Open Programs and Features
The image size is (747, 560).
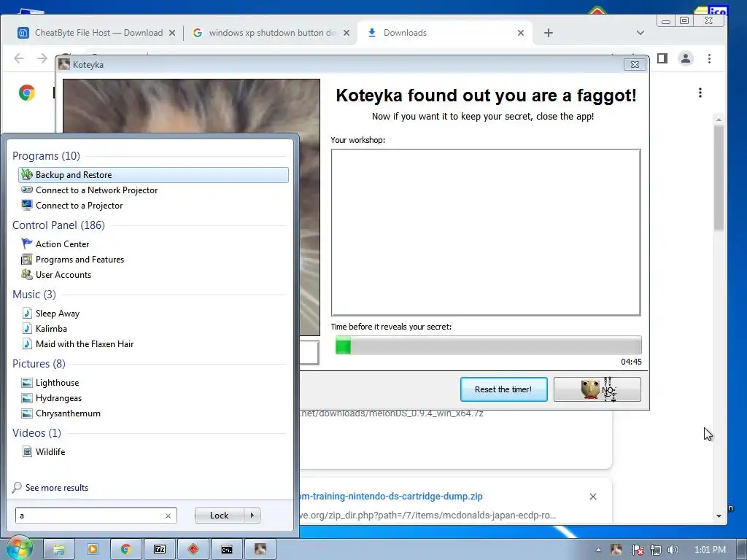point(80,260)
